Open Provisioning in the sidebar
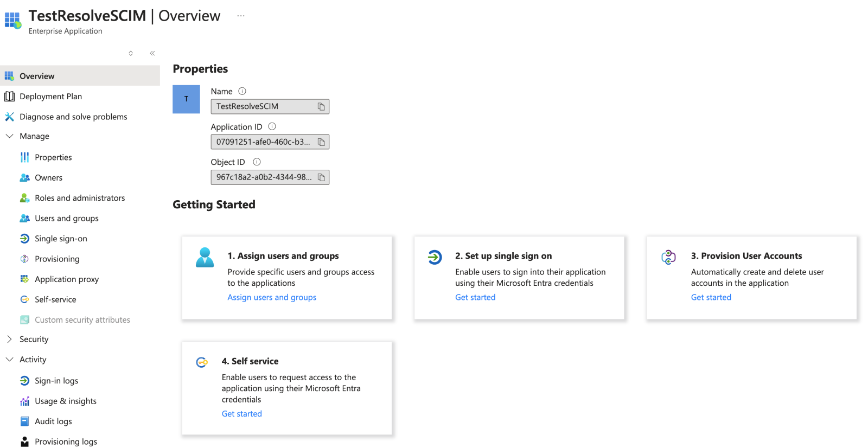The image size is (868, 448). (57, 259)
